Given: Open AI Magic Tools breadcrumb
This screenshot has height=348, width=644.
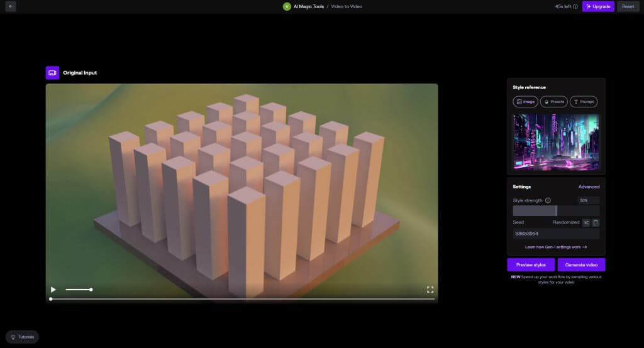Looking at the screenshot, I should (x=308, y=6).
